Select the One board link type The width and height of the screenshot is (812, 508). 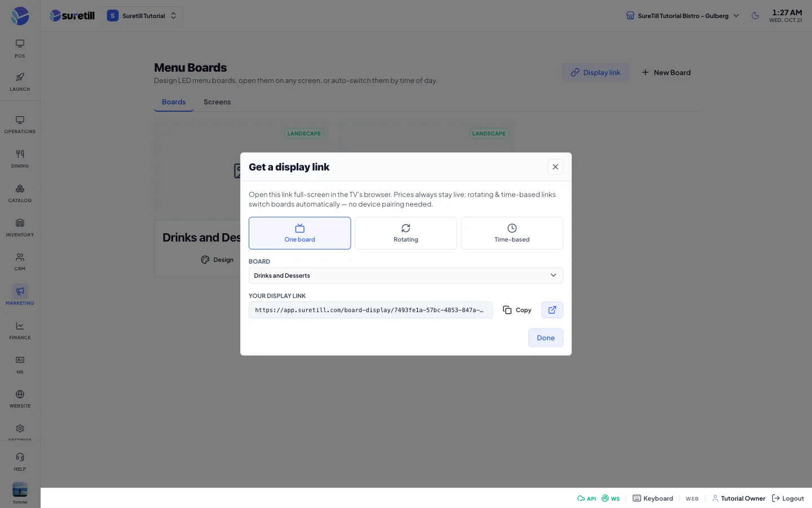pyautogui.click(x=299, y=233)
